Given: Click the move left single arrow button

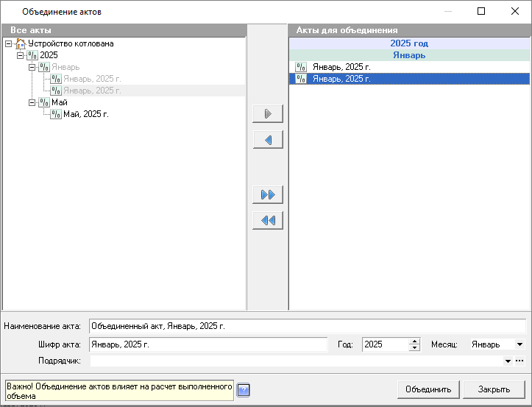Looking at the screenshot, I should [x=268, y=140].
